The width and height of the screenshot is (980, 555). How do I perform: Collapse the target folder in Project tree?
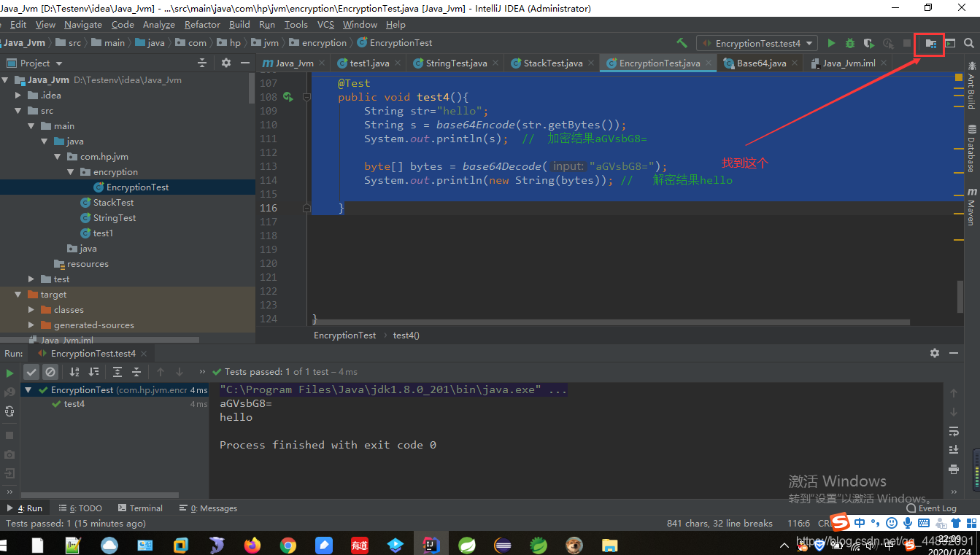(18, 294)
